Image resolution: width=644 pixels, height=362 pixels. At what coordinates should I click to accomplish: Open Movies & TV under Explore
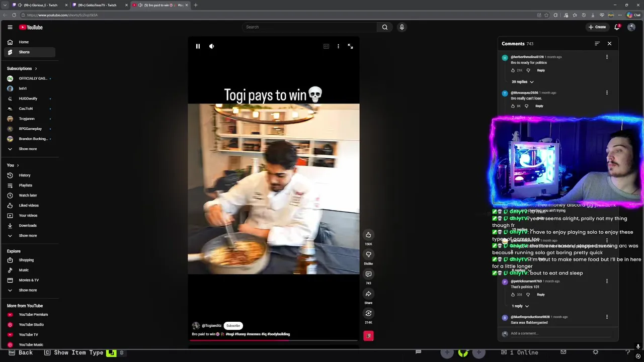pos(30,280)
